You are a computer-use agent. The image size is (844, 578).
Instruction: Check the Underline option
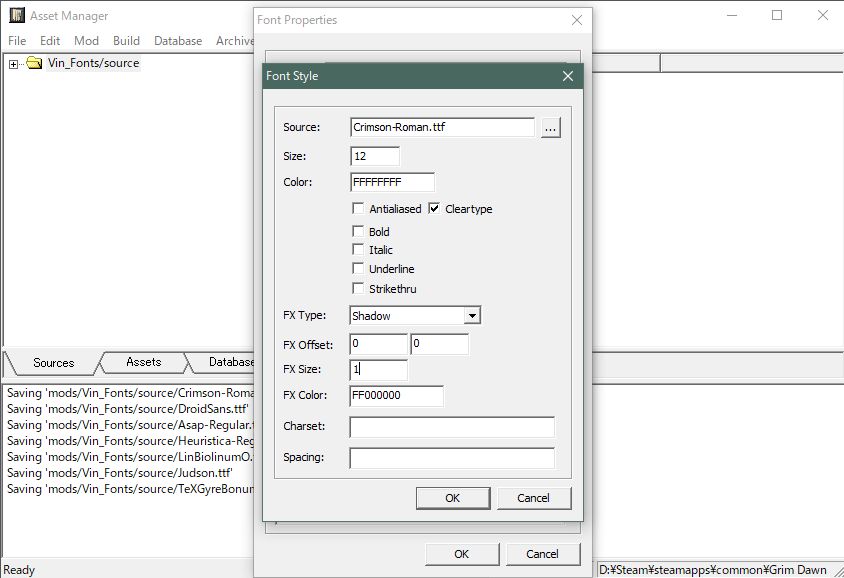358,269
